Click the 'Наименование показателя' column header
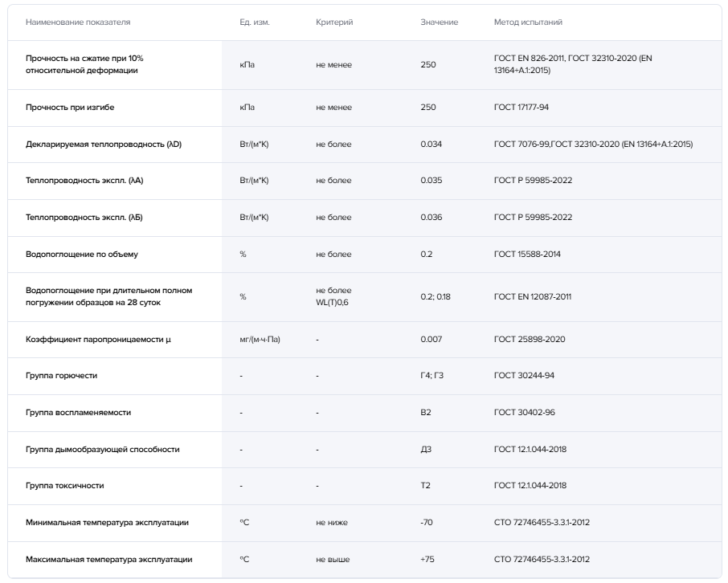Image resolution: width=728 pixels, height=583 pixels. point(78,22)
